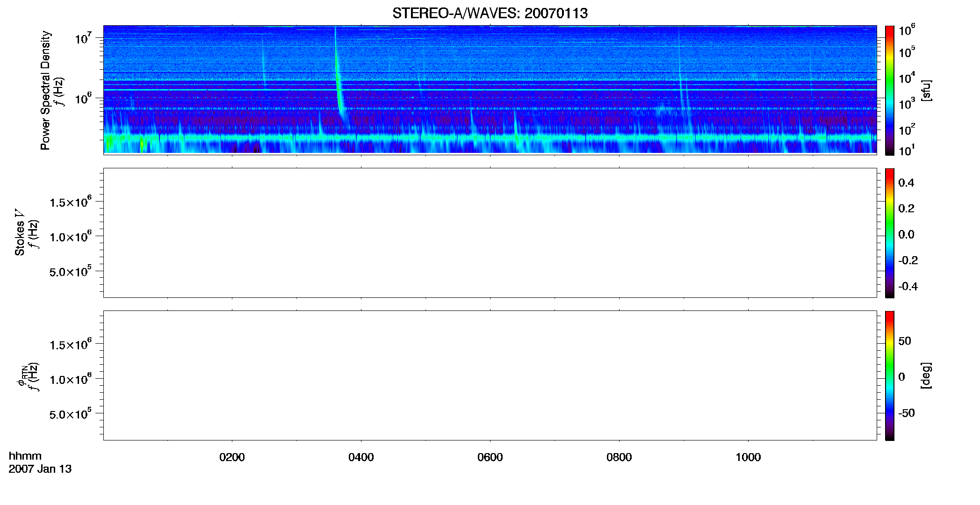Click the 0.4 label on Stokes colorbar

click(906, 183)
